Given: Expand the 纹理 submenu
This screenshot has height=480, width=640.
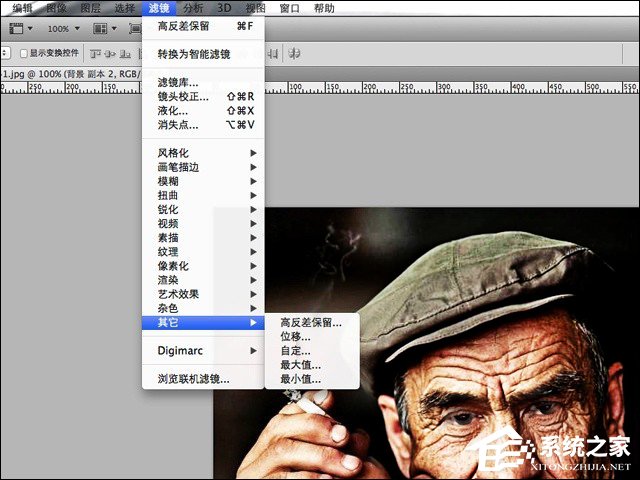Looking at the screenshot, I should point(203,252).
